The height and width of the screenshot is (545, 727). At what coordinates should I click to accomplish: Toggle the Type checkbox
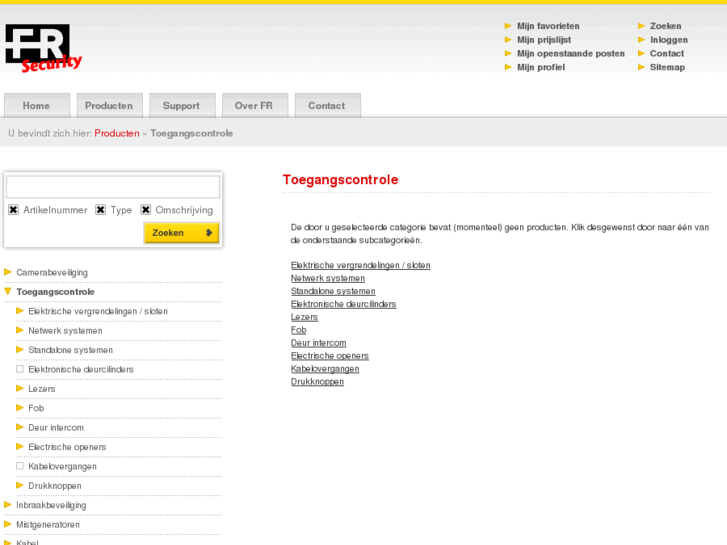(x=100, y=210)
